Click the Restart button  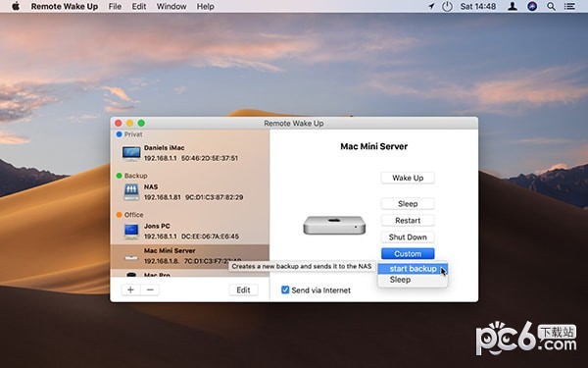pyautogui.click(x=408, y=221)
